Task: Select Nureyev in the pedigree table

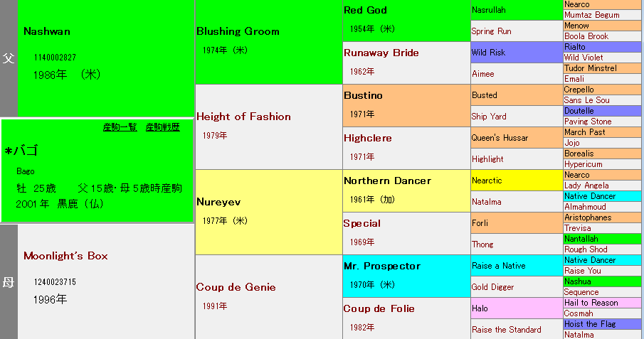Action: pos(221,202)
